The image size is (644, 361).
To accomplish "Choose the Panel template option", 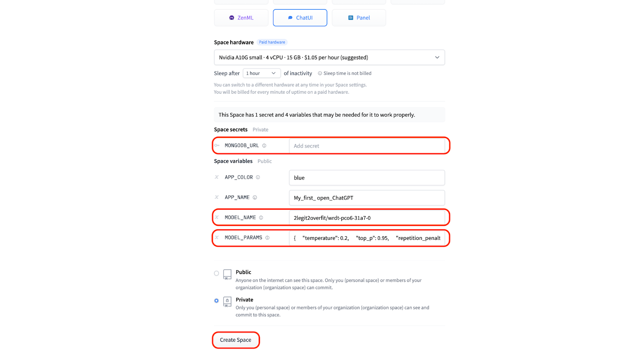I will click(x=359, y=18).
